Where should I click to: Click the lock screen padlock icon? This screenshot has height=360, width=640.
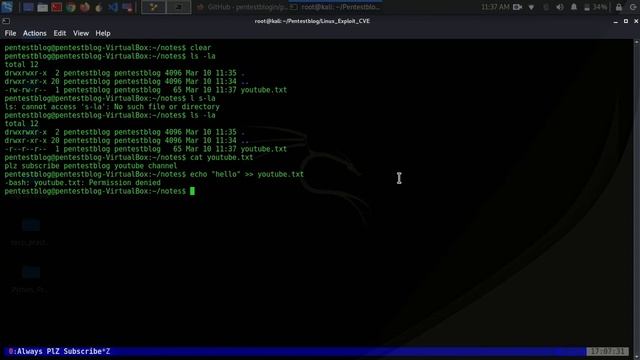pyautogui.click(x=619, y=7)
